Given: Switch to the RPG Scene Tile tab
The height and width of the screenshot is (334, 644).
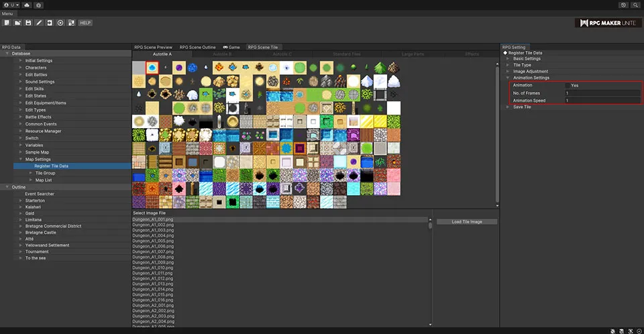Looking at the screenshot, I should tap(263, 47).
